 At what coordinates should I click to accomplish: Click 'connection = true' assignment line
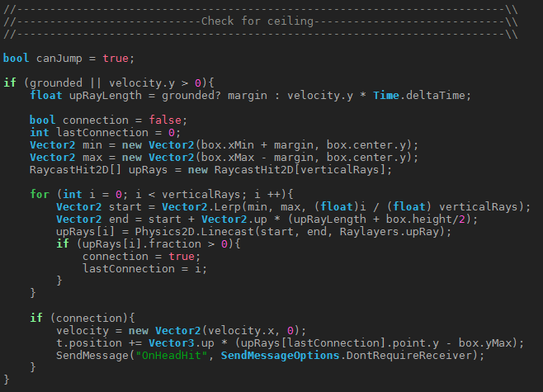(x=138, y=257)
